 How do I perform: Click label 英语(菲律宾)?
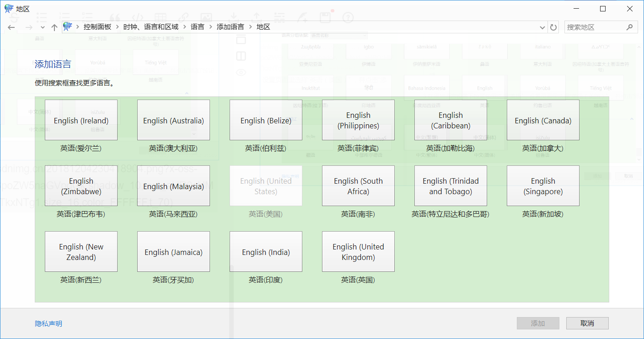coord(358,148)
